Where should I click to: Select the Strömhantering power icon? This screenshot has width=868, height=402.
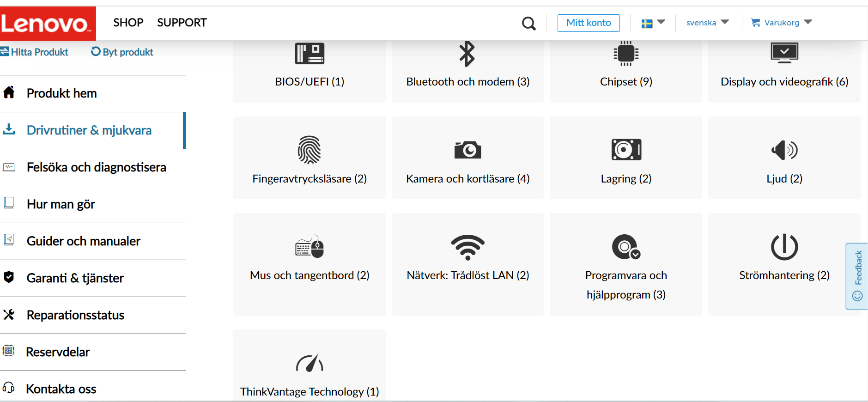[784, 247]
